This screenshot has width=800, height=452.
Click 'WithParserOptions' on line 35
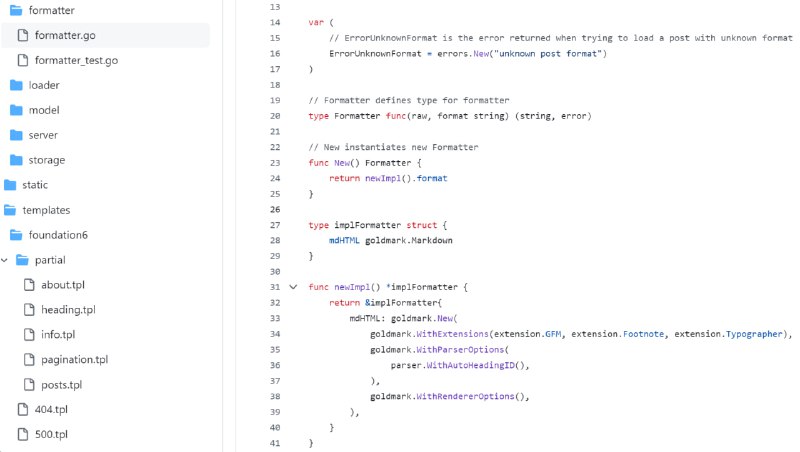[x=460, y=349]
